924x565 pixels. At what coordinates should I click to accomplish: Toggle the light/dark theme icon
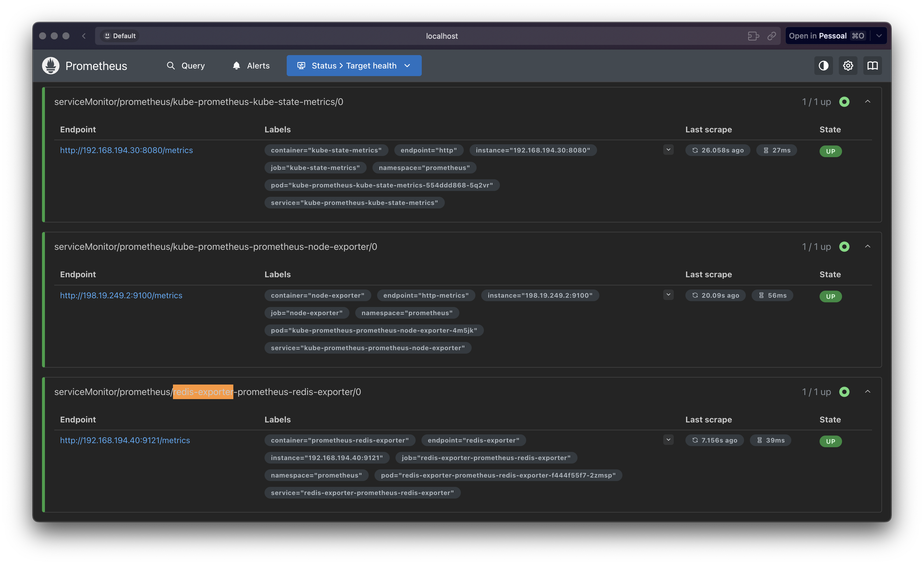[x=823, y=66]
